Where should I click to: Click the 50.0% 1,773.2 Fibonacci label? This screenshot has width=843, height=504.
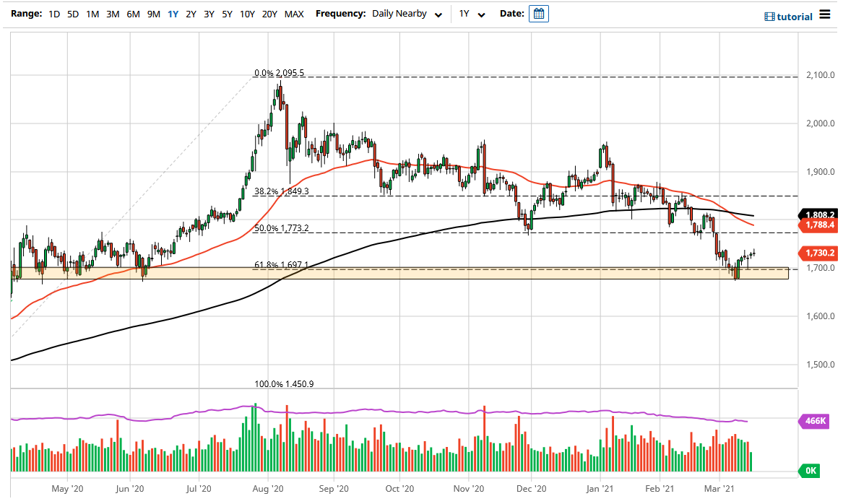click(x=281, y=228)
